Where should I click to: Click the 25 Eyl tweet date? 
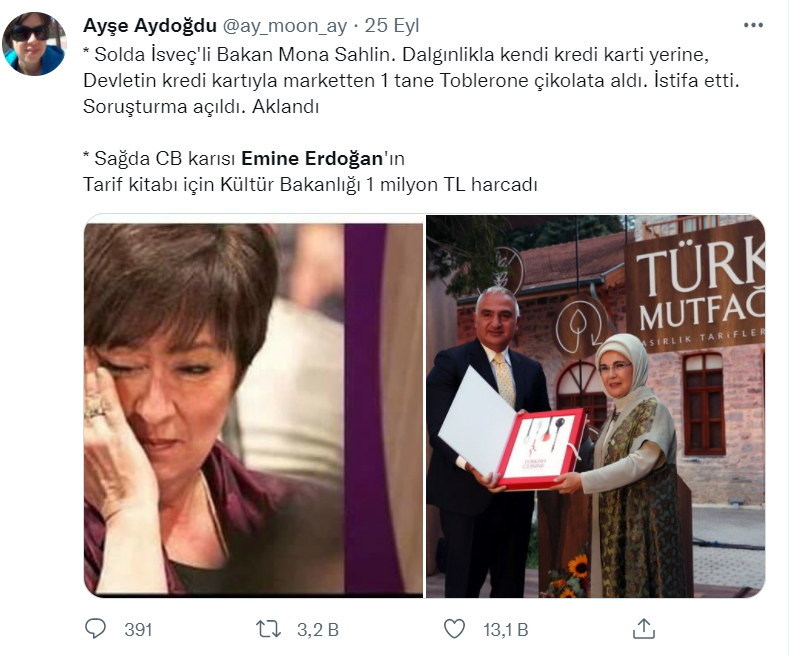click(x=392, y=26)
